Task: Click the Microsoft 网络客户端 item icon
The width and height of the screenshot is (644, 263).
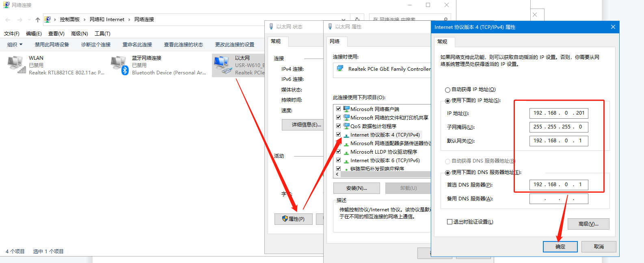Action: point(346,109)
